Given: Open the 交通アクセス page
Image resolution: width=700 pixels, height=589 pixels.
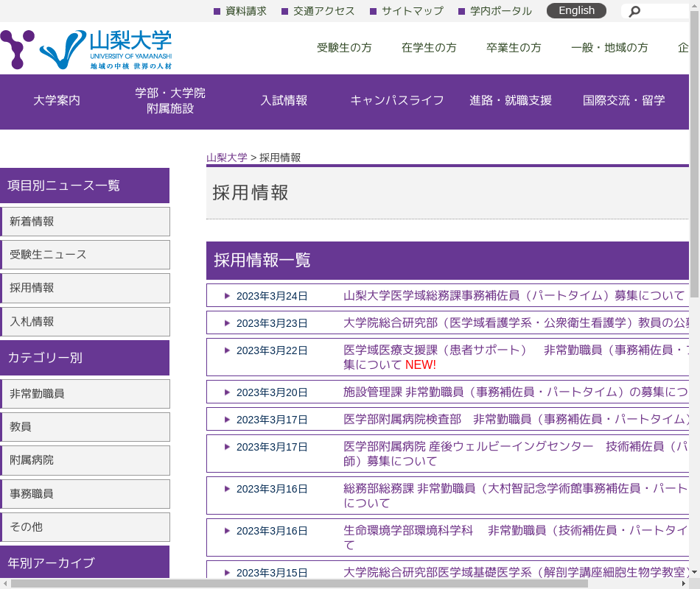Looking at the screenshot, I should tap(323, 11).
